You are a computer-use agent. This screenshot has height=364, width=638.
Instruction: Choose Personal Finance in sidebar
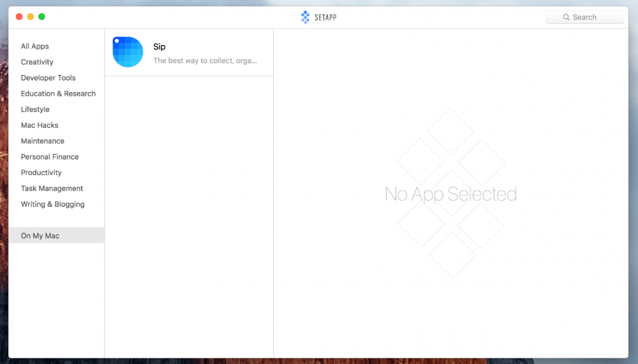tap(50, 157)
